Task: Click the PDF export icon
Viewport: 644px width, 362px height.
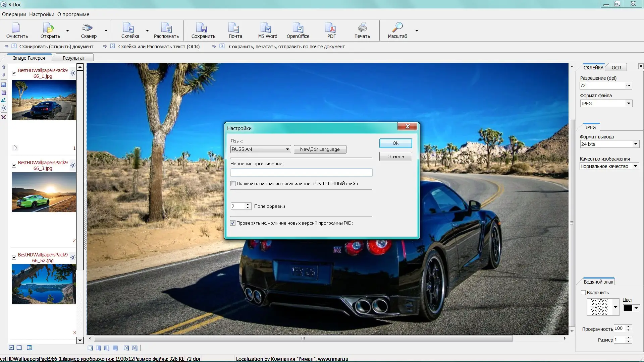Action: [330, 28]
